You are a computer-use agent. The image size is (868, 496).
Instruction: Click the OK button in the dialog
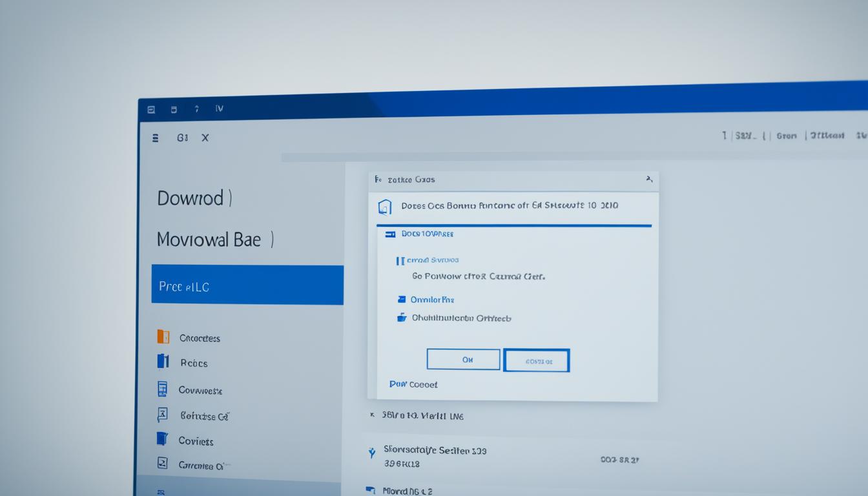(x=464, y=360)
